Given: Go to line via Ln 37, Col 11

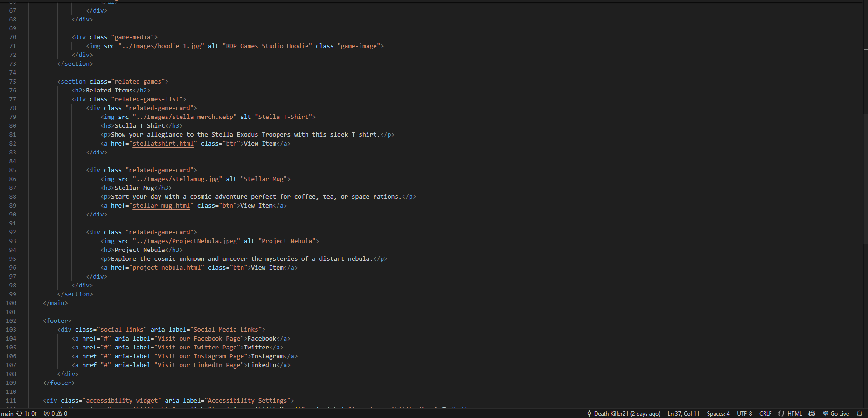Looking at the screenshot, I should pos(683,414).
